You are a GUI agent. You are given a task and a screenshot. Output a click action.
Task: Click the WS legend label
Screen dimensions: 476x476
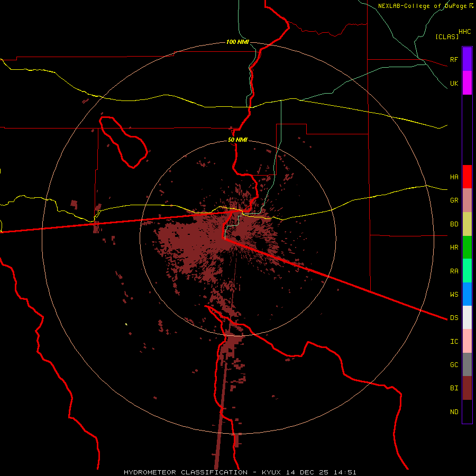[454, 294]
